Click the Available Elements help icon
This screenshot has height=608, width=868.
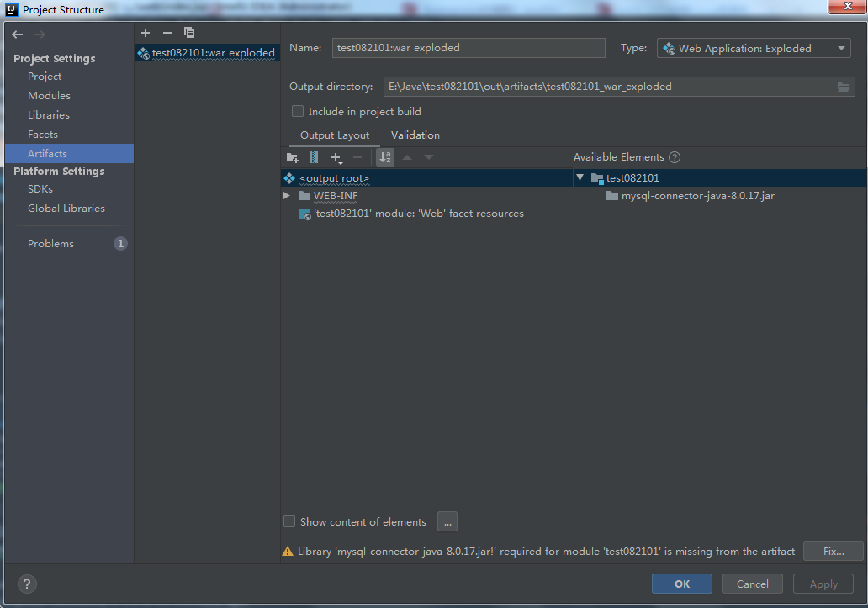click(675, 157)
